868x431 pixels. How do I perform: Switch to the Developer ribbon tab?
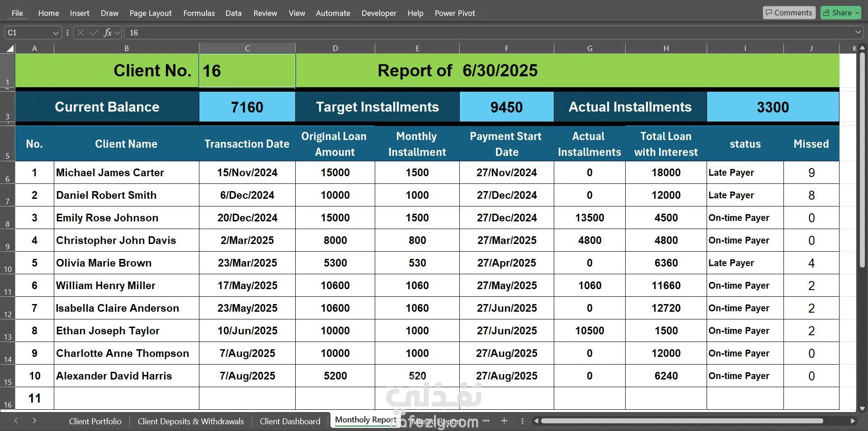point(379,13)
